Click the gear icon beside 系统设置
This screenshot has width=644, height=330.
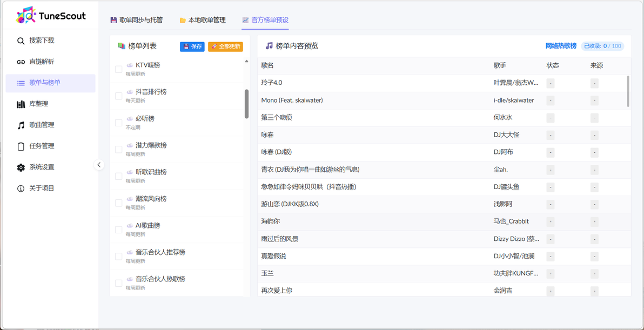21,167
